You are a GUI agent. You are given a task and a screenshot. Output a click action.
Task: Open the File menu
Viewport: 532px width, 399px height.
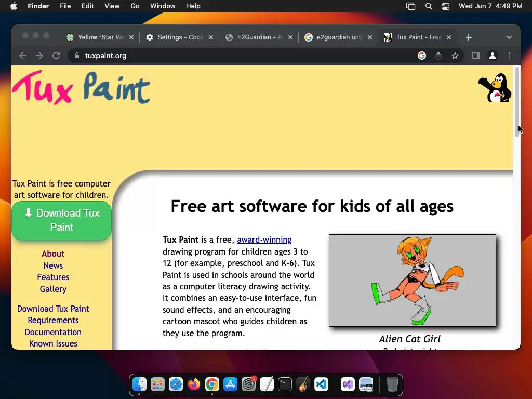(65, 6)
